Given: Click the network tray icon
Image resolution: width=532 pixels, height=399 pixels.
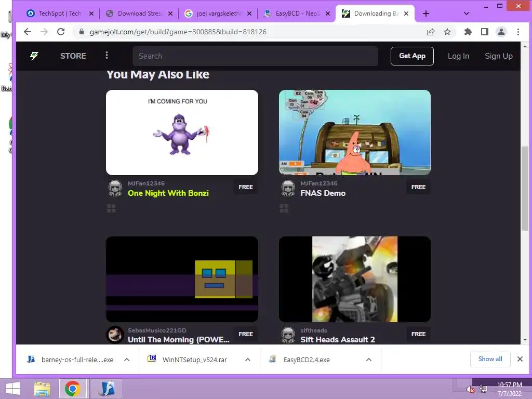Looking at the screenshot, I should pos(483,390).
